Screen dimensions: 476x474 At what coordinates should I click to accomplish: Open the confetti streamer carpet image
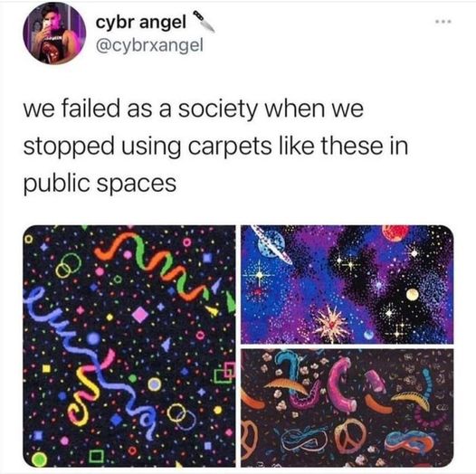129,346
